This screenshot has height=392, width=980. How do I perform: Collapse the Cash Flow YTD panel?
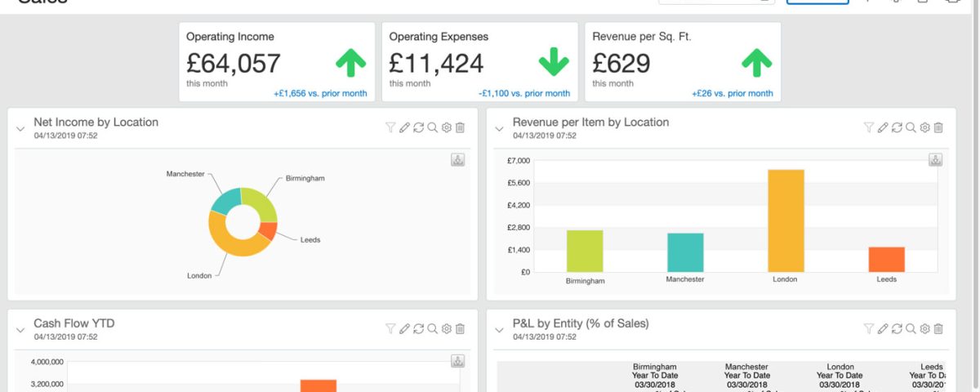point(20,330)
